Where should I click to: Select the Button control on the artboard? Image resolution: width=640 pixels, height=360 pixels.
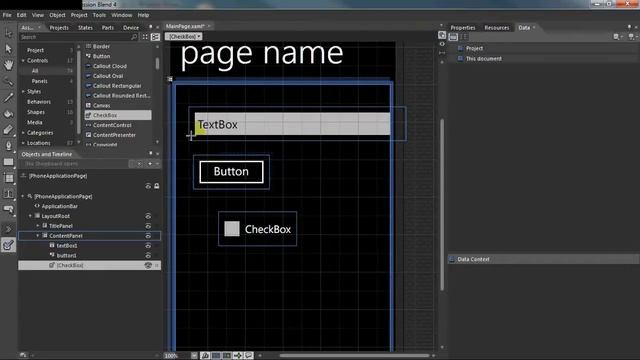pyautogui.click(x=231, y=171)
